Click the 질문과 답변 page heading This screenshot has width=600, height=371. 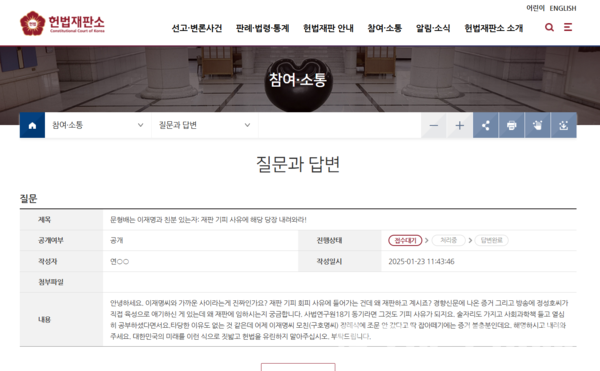[x=298, y=164]
